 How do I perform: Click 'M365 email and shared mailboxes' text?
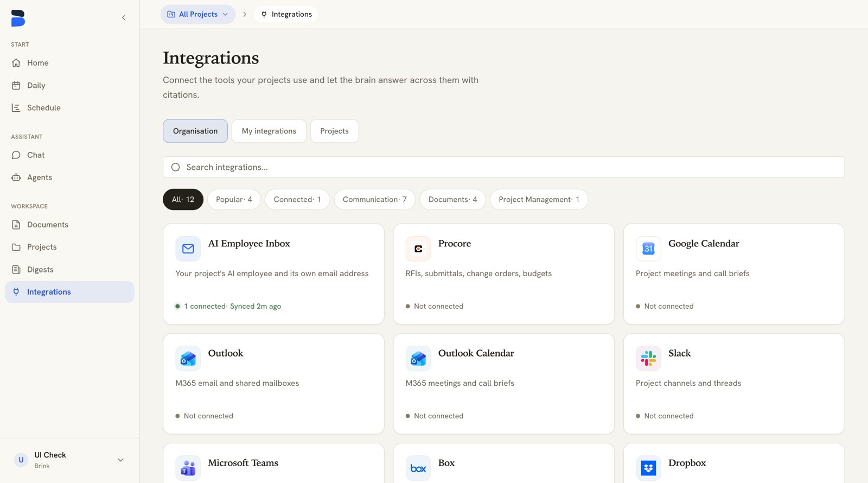click(237, 383)
